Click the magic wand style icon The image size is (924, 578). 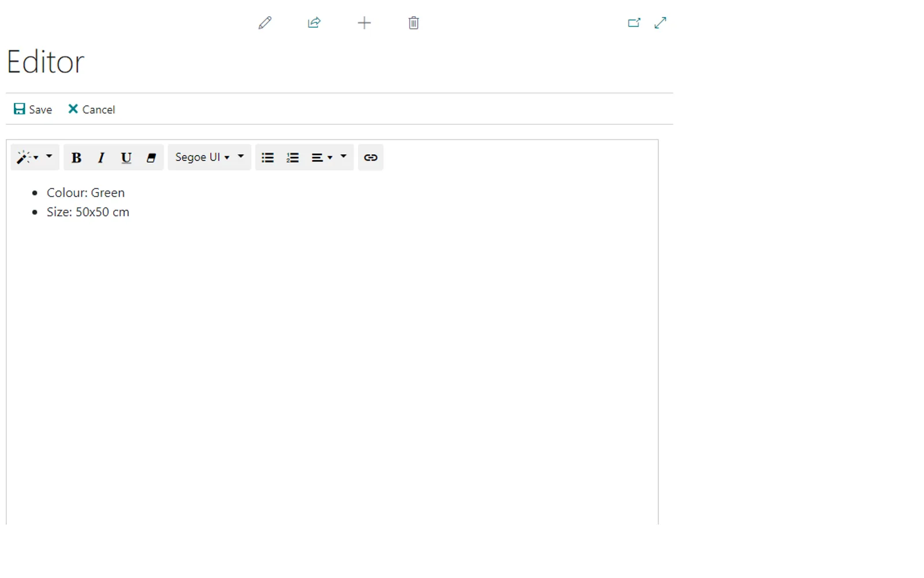27,157
